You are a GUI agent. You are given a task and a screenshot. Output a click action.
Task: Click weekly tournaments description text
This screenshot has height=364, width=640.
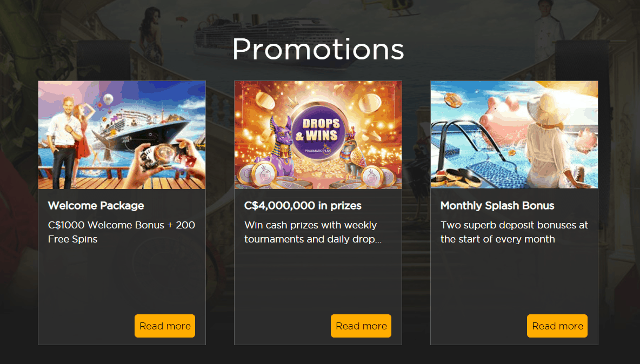pyautogui.click(x=313, y=232)
